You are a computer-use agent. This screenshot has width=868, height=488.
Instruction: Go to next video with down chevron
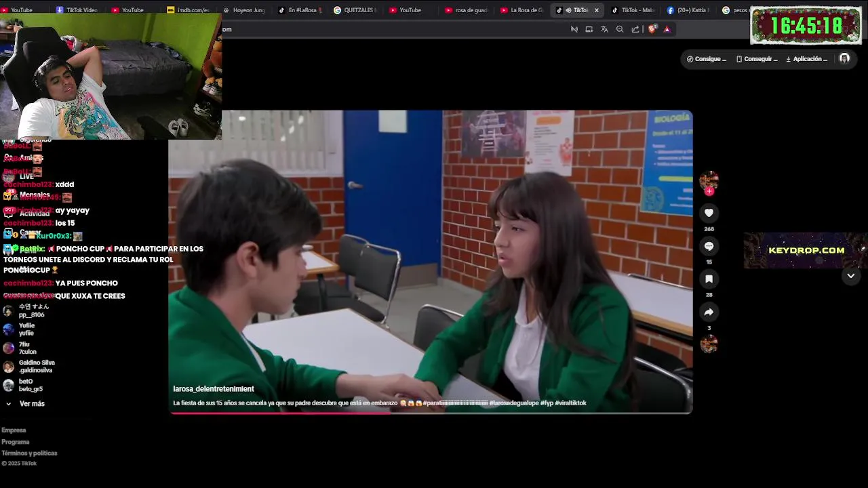[x=850, y=276]
